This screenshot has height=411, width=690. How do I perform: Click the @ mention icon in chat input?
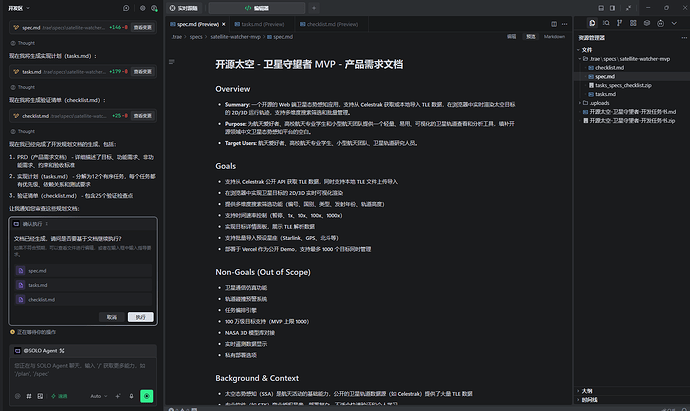(x=18, y=396)
